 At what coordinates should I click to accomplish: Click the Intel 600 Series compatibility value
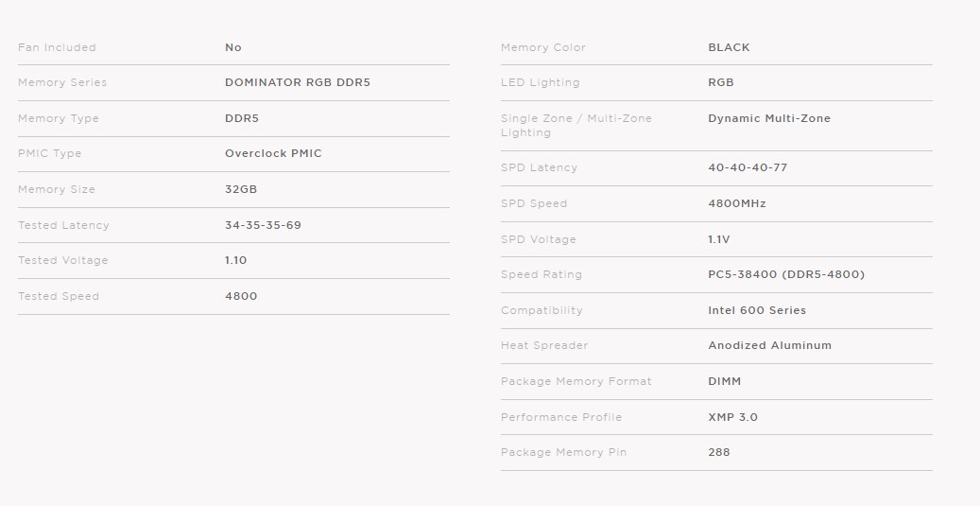757,310
